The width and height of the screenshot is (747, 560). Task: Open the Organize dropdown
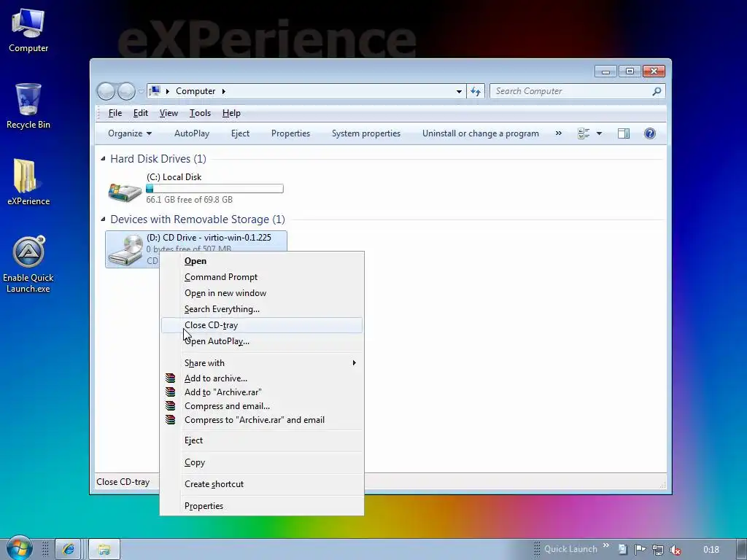(130, 133)
